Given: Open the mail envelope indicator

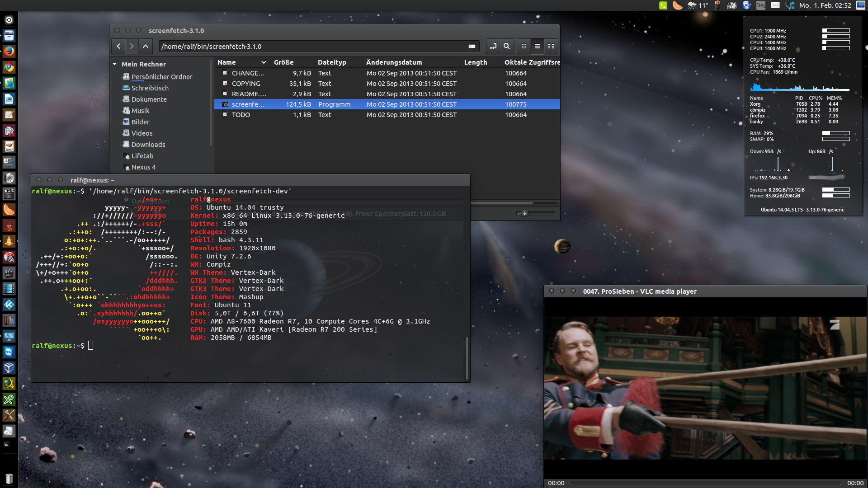Looking at the screenshot, I should (x=775, y=5).
